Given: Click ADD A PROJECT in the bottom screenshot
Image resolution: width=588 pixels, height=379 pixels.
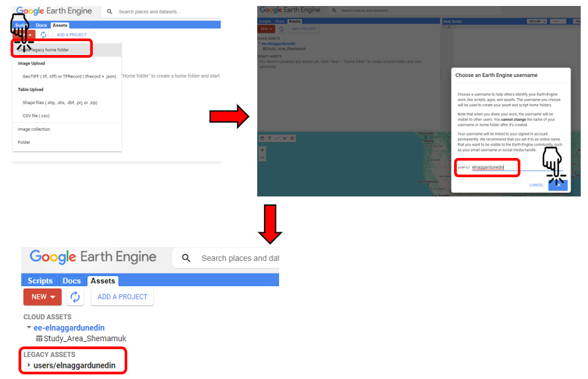Looking at the screenshot, I should pyautogui.click(x=122, y=297).
